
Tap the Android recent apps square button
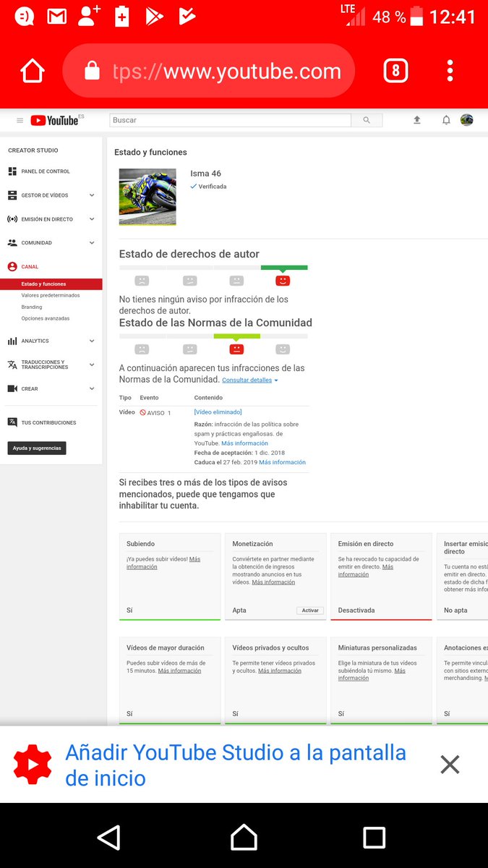point(374,838)
